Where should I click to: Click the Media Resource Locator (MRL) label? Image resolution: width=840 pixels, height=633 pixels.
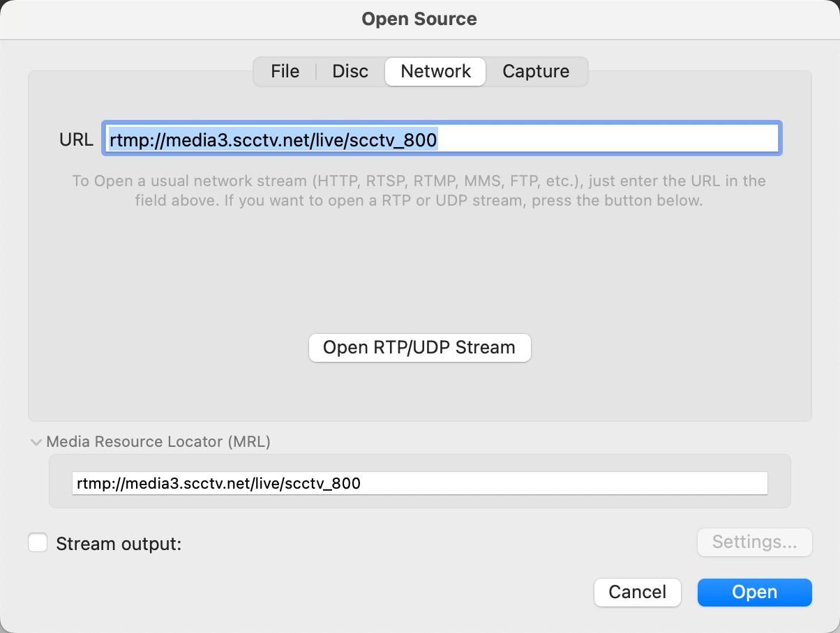(x=158, y=441)
